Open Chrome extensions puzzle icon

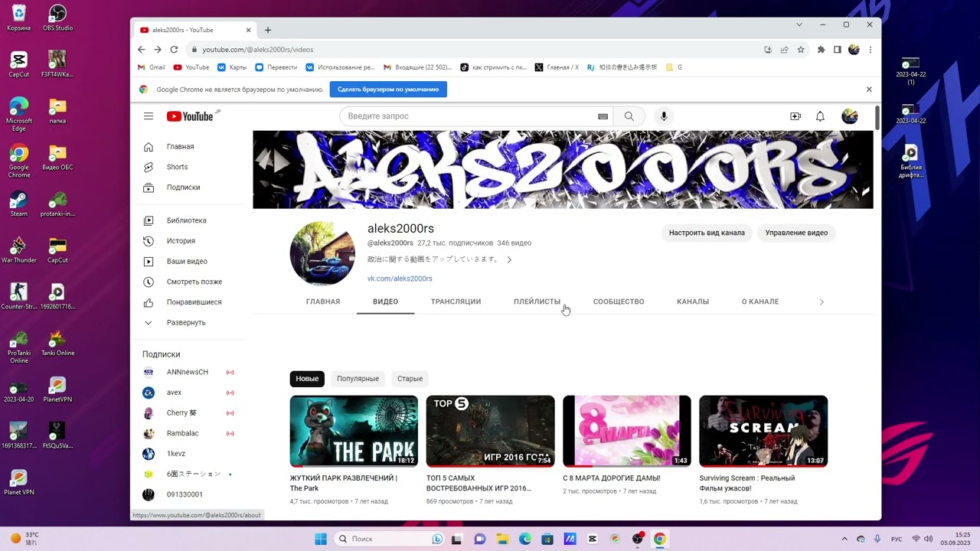pyautogui.click(x=821, y=50)
